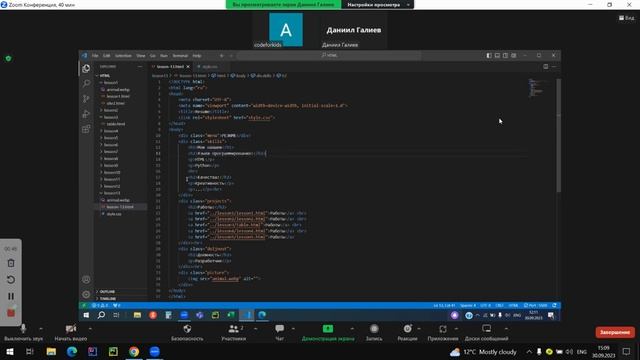Click the editor vertical scrollbar in VS Code
Screen dimensions: 640x360
pos(558,135)
